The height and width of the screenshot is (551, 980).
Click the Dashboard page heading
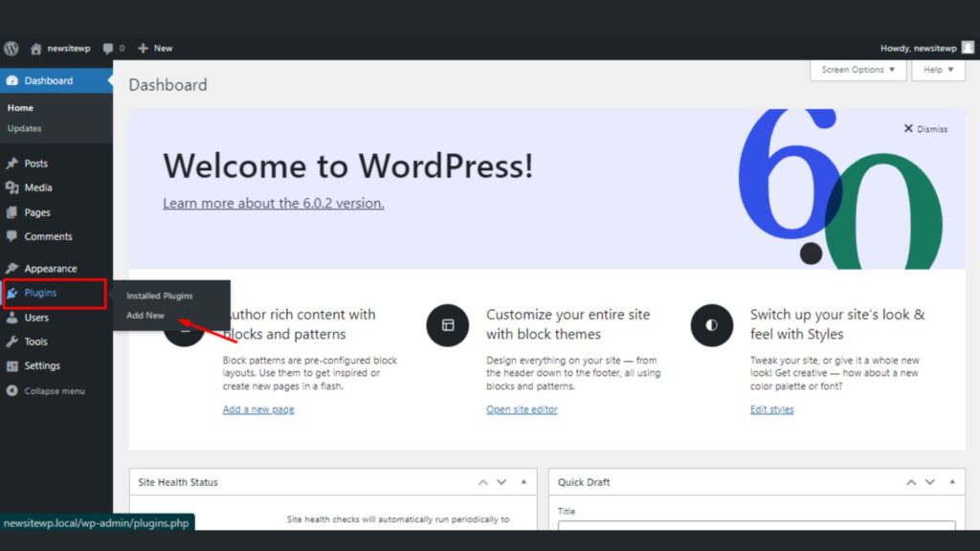click(x=168, y=85)
